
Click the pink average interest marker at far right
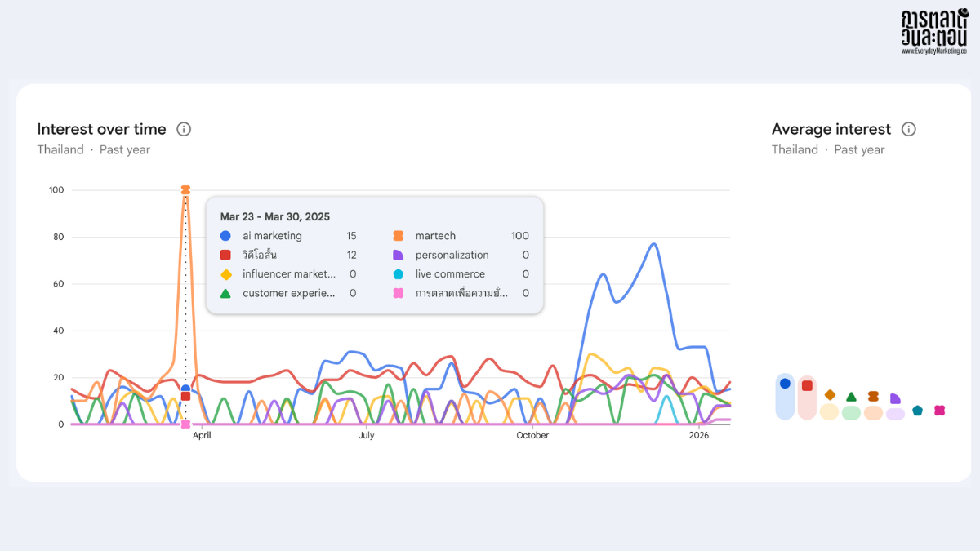tap(940, 411)
